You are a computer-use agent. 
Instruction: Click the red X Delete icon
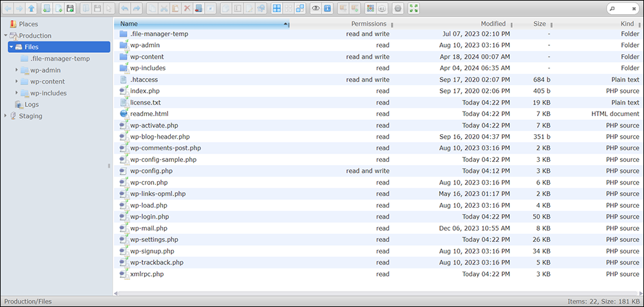tap(187, 8)
